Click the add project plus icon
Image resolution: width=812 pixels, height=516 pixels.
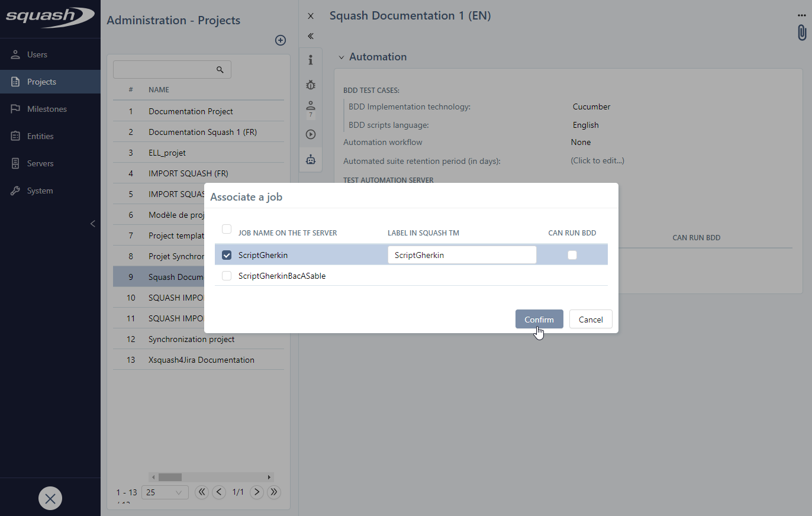[281, 40]
